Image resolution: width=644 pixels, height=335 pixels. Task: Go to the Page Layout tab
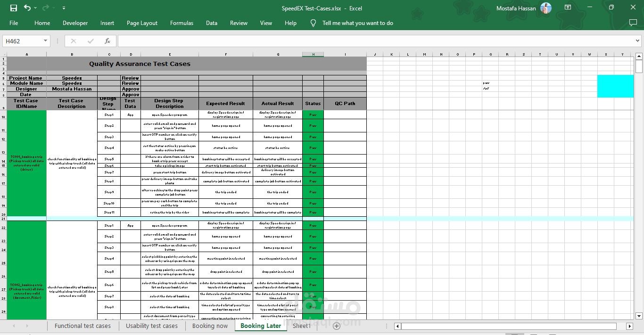142,23
